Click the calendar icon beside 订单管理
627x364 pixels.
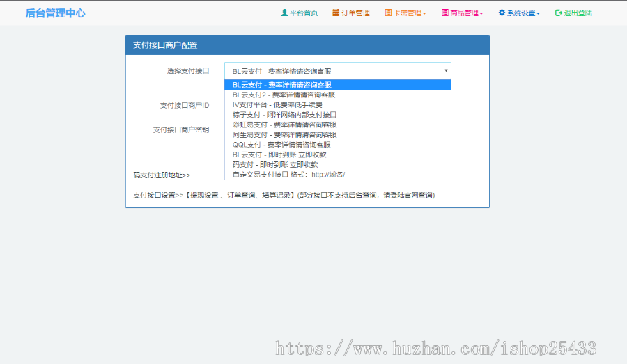click(336, 13)
